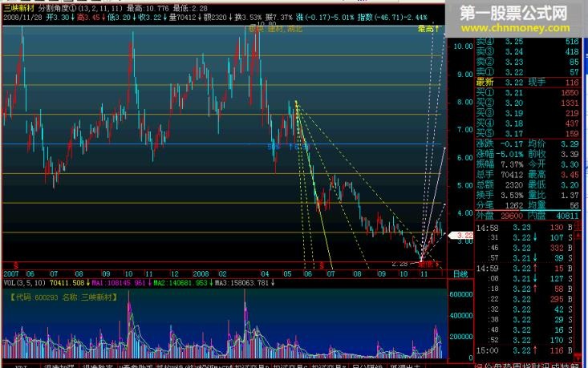Click the 均价 3.29 value

570,144
